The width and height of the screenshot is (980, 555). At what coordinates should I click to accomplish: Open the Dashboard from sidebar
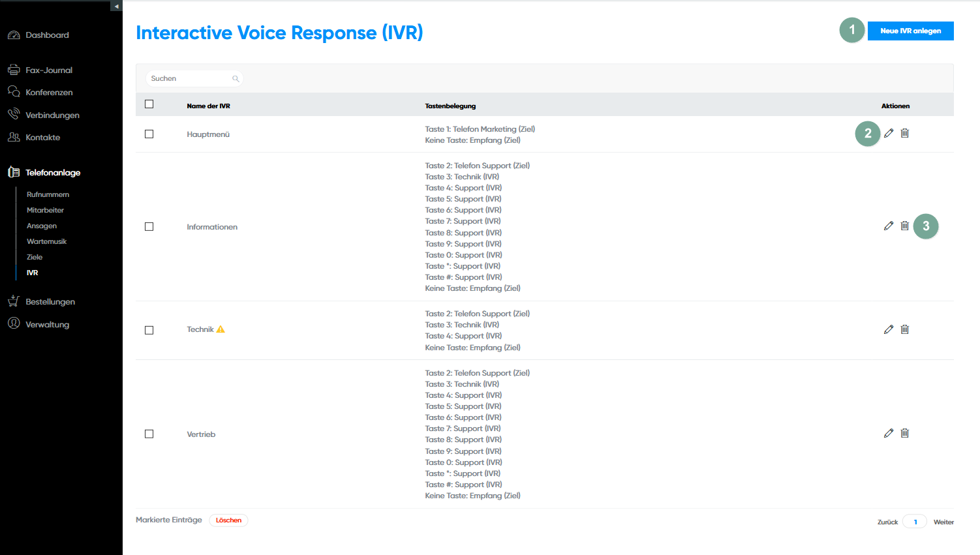click(x=47, y=35)
